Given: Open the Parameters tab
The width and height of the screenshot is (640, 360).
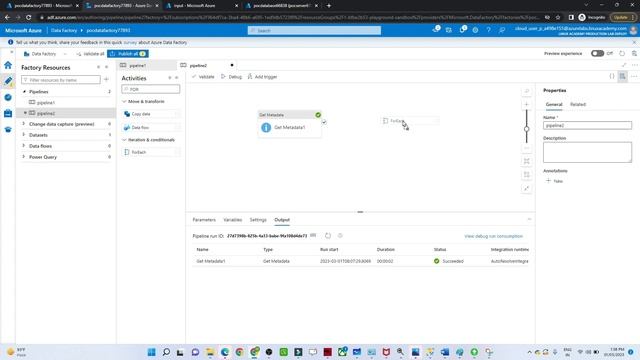Looking at the screenshot, I should click(x=204, y=220).
